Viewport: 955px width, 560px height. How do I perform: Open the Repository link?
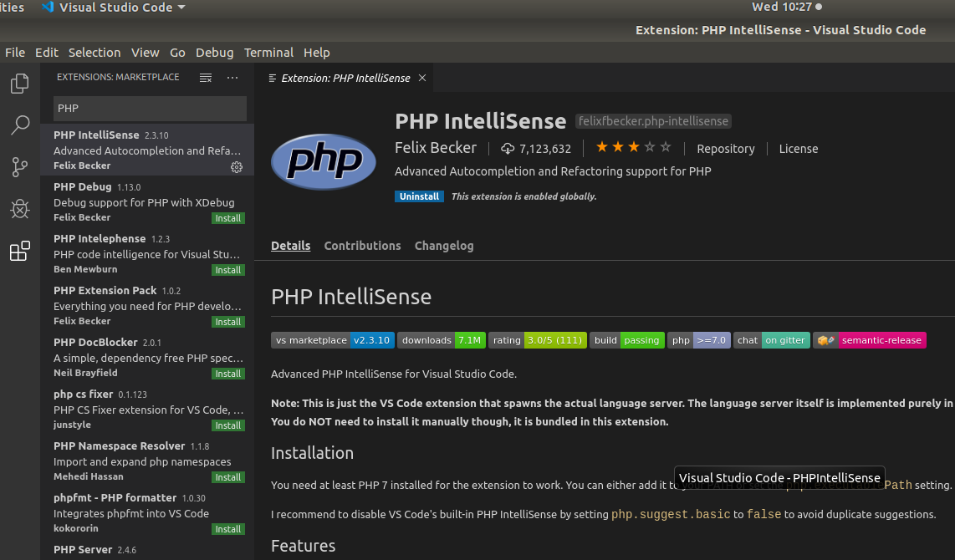pyautogui.click(x=725, y=149)
